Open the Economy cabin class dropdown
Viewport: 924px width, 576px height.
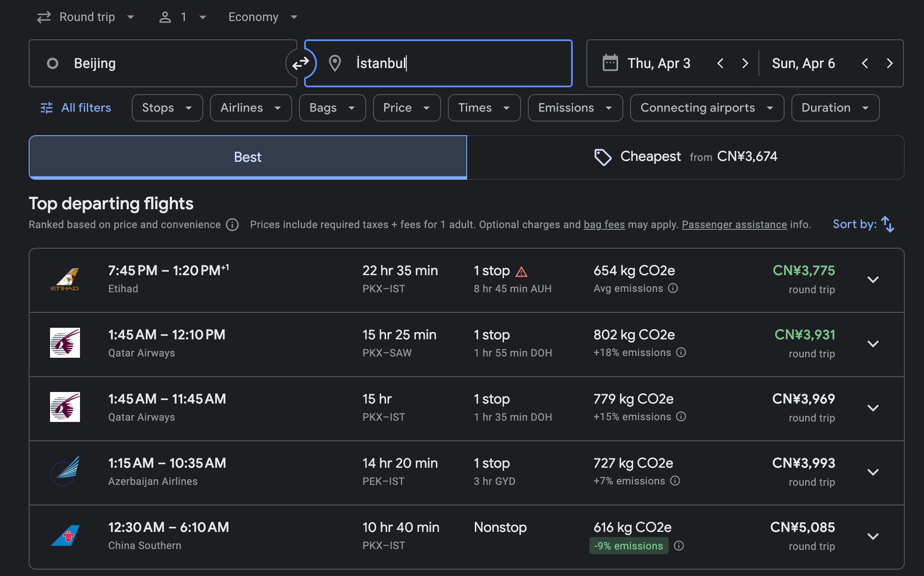click(x=263, y=17)
